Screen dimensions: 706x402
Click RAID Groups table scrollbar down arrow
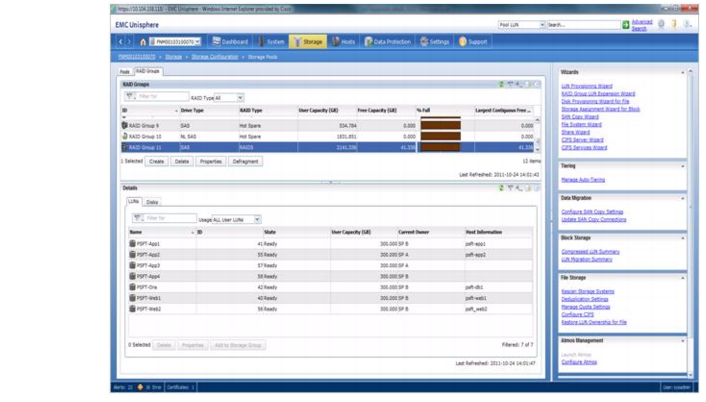tap(537, 149)
